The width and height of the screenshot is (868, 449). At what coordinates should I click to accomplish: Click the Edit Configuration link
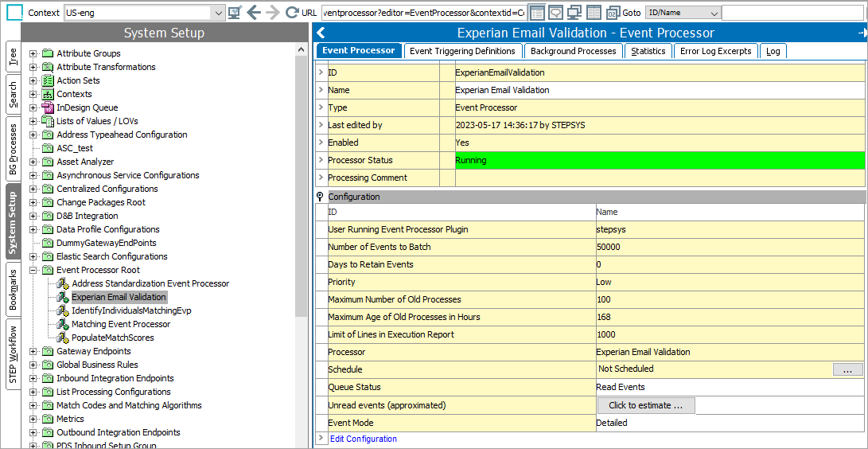(363, 439)
